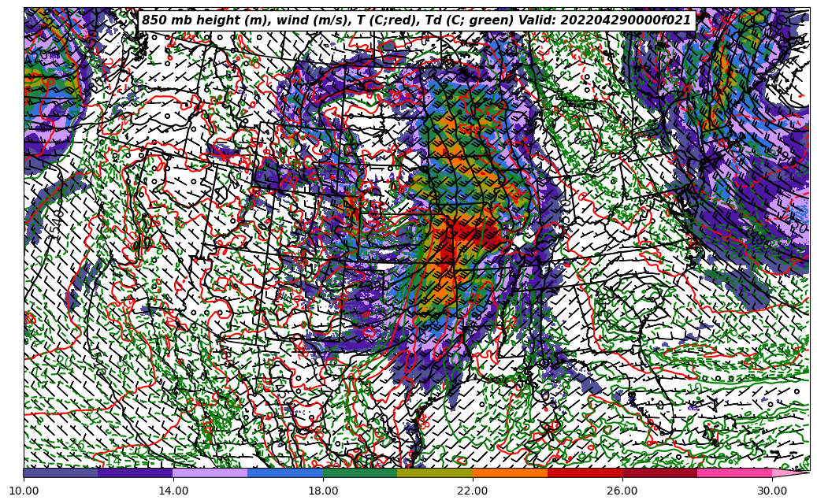The width and height of the screenshot is (817, 504).
Task: Pick the dark crimson 26–28 colorbar segment
Action: click(659, 472)
